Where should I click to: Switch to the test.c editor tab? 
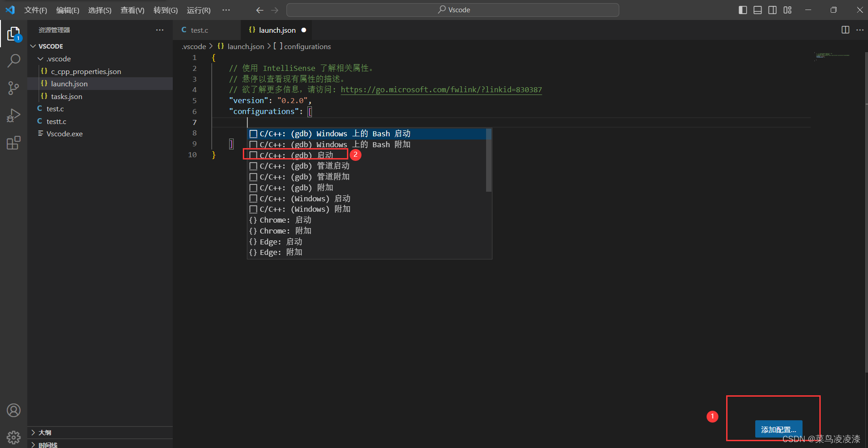[x=207, y=30]
